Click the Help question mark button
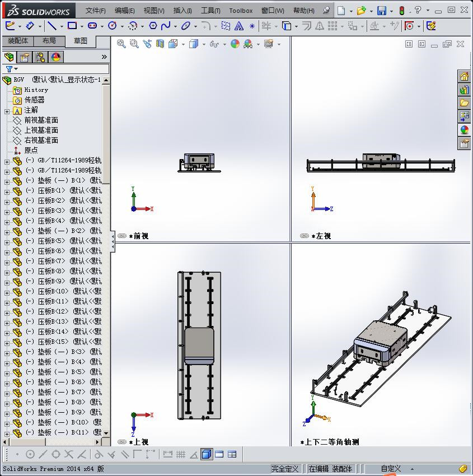 [x=418, y=10]
